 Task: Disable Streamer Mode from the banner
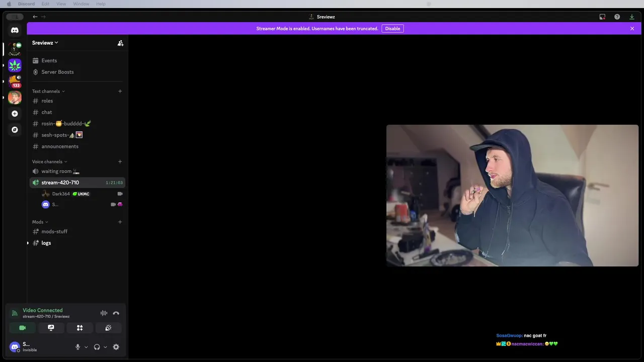point(392,29)
